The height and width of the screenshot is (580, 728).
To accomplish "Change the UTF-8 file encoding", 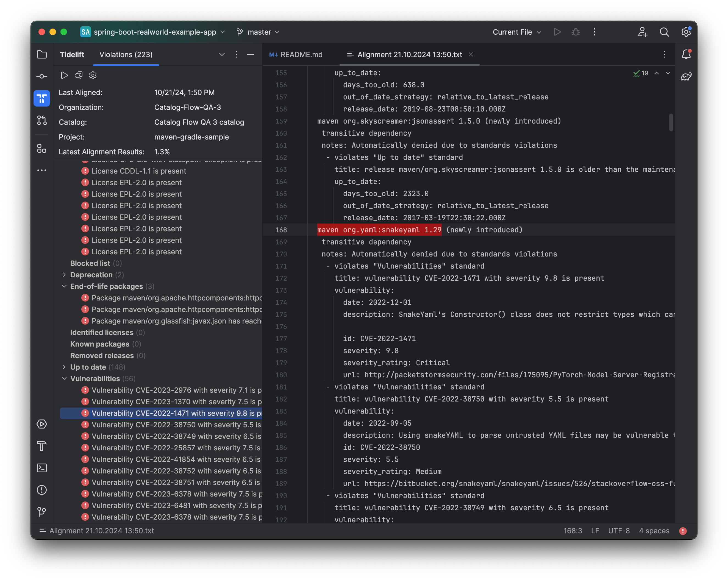I will [x=619, y=531].
